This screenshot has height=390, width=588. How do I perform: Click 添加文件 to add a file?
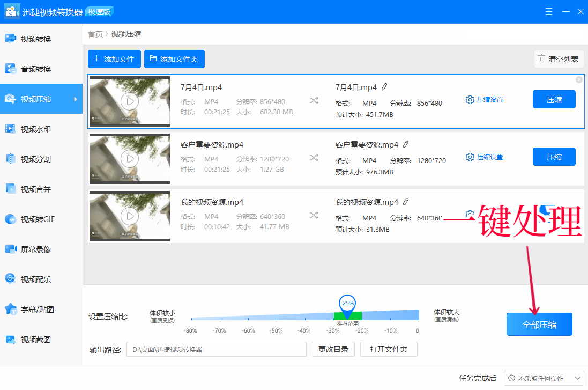114,59
